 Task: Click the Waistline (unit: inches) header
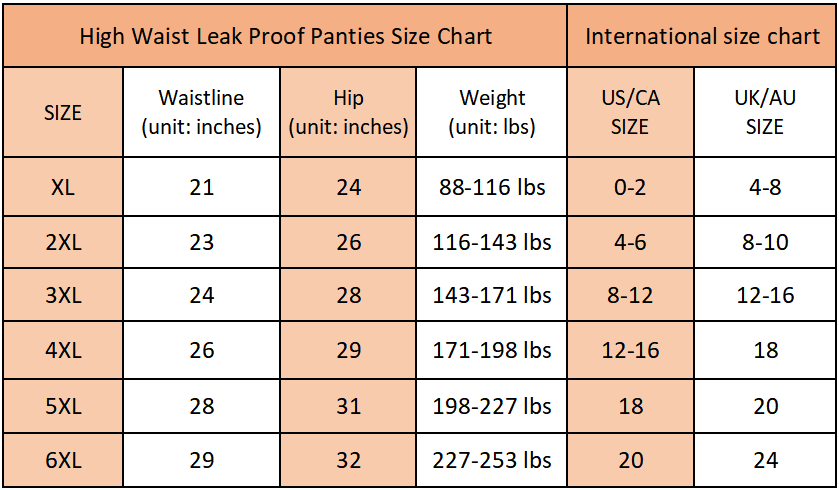201,112
